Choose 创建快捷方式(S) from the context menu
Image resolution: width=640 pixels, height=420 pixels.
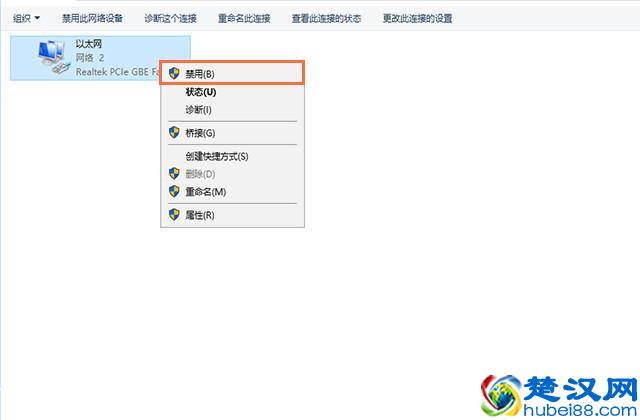pos(232,156)
